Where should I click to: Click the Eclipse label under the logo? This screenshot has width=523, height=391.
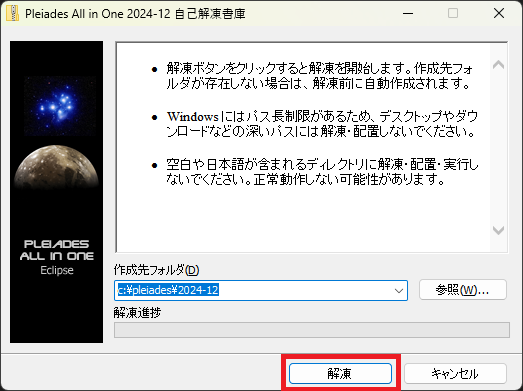tap(57, 270)
